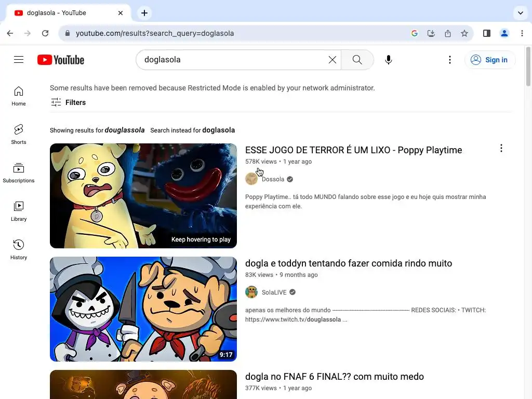532x399 pixels.
Task: Click the YouTube logo
Action: pyautogui.click(x=61, y=60)
